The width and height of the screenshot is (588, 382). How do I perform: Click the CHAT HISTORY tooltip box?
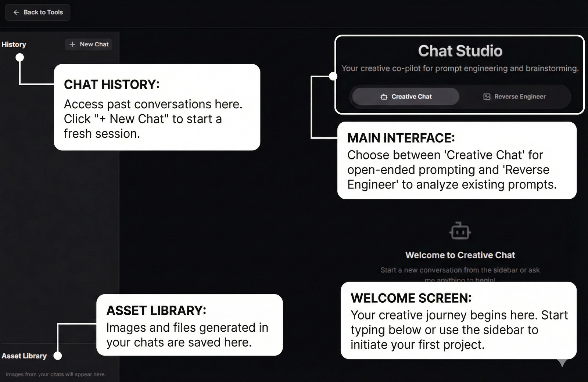pyautogui.click(x=157, y=107)
